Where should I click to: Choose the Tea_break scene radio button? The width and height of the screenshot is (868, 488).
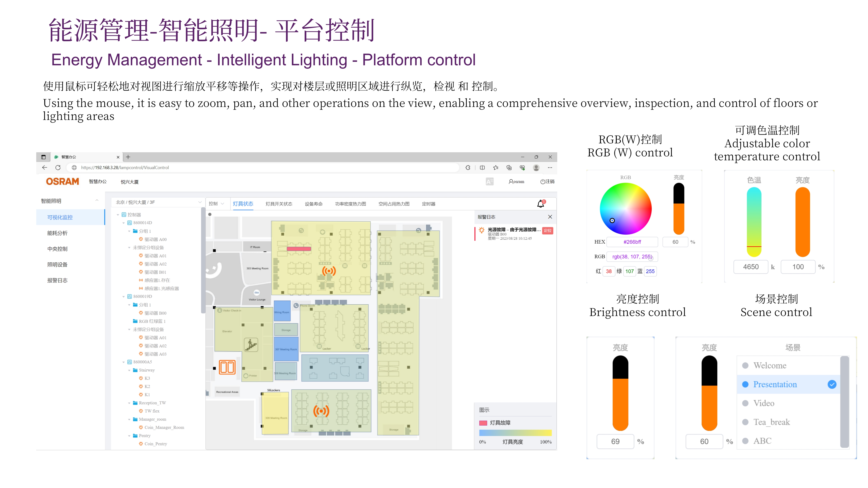click(x=745, y=422)
